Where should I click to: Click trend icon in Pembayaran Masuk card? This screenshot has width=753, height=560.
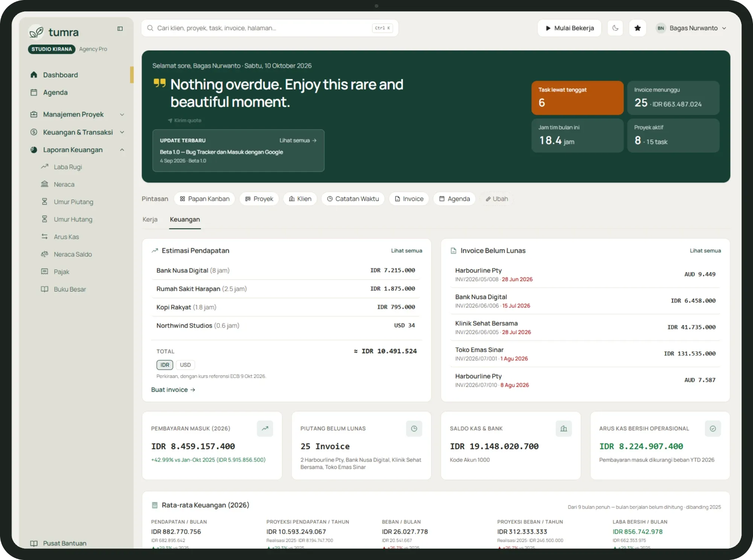265,429
